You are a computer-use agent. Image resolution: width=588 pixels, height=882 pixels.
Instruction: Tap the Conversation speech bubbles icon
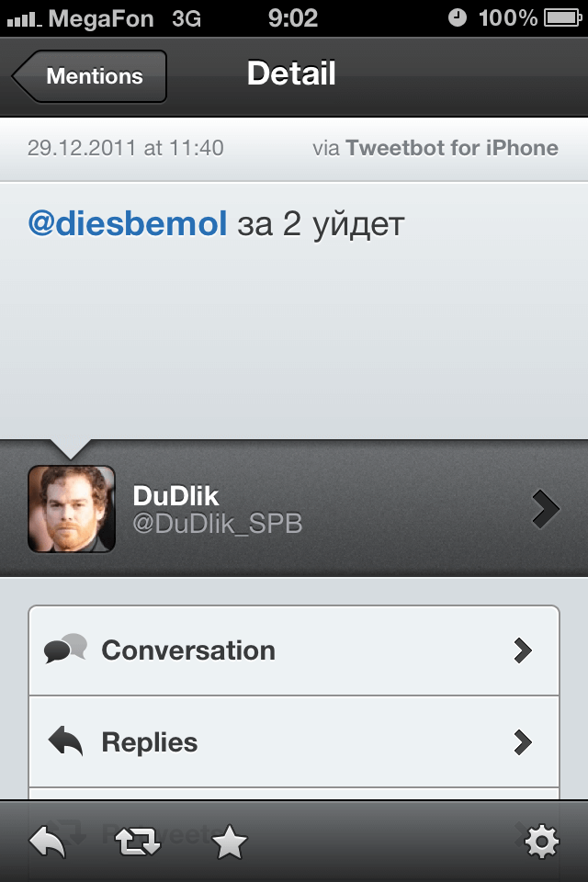pyautogui.click(x=66, y=649)
